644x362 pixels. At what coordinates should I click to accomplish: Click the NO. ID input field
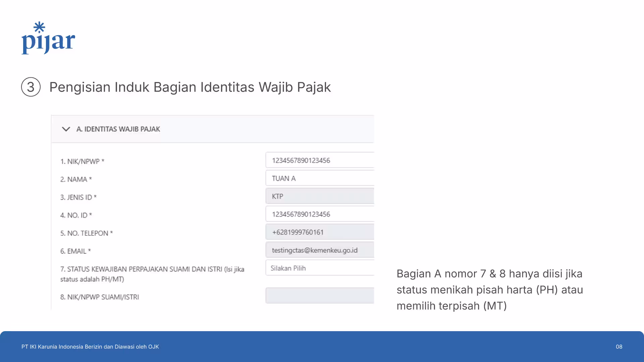[320, 214]
